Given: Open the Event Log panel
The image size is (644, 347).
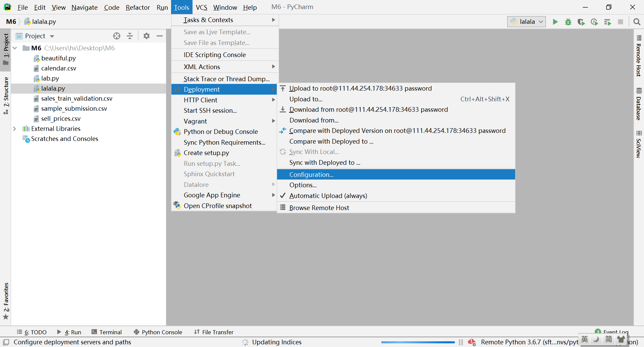Looking at the screenshot, I should click(x=611, y=332).
